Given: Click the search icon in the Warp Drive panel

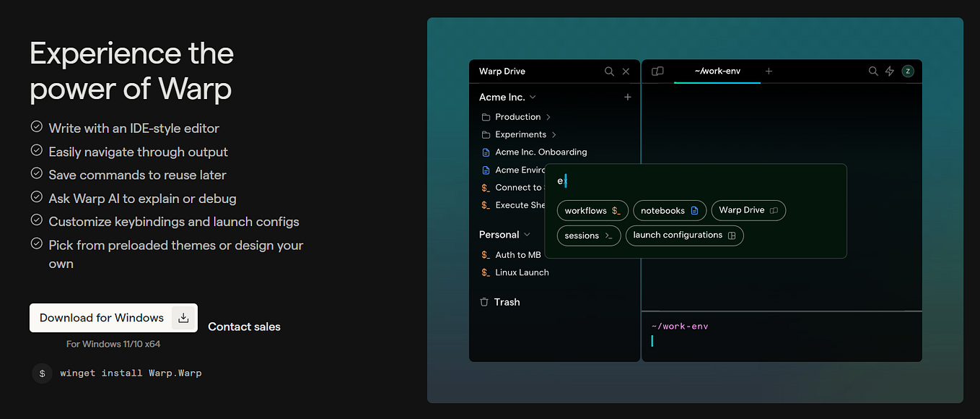Looking at the screenshot, I should pos(609,71).
